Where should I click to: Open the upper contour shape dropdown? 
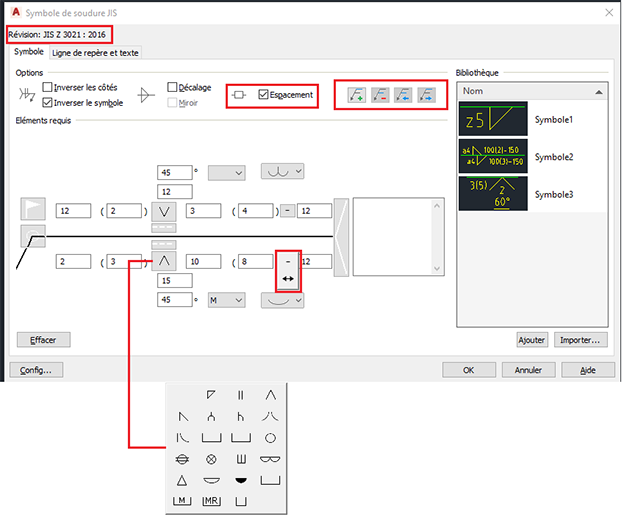tap(283, 171)
